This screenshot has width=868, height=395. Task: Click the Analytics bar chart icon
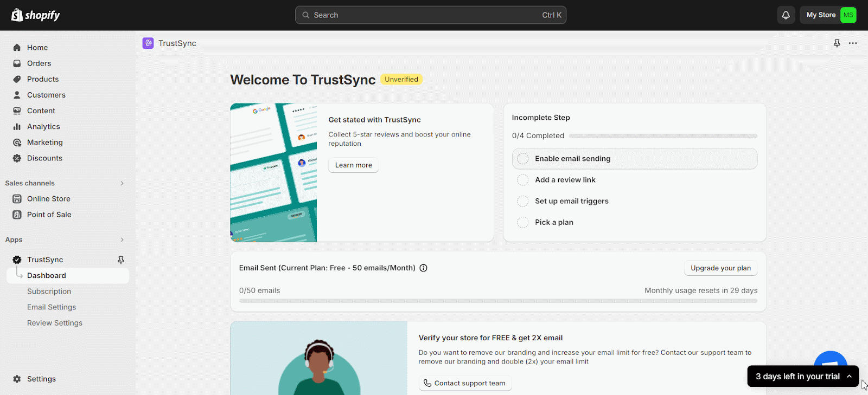pos(17,126)
